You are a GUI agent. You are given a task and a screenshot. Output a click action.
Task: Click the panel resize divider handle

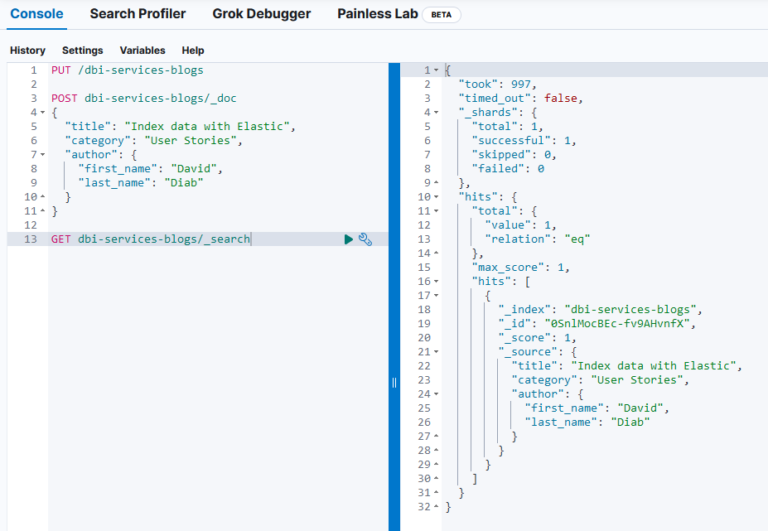394,382
